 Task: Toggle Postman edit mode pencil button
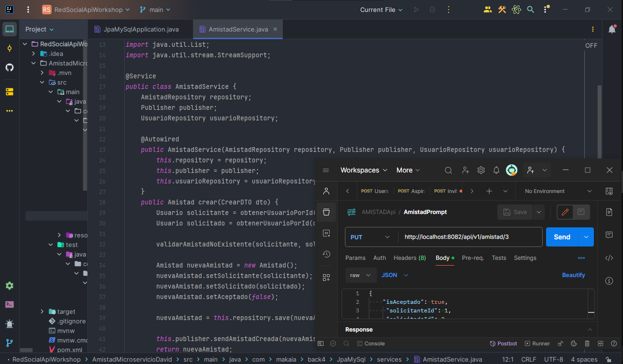[x=565, y=212]
